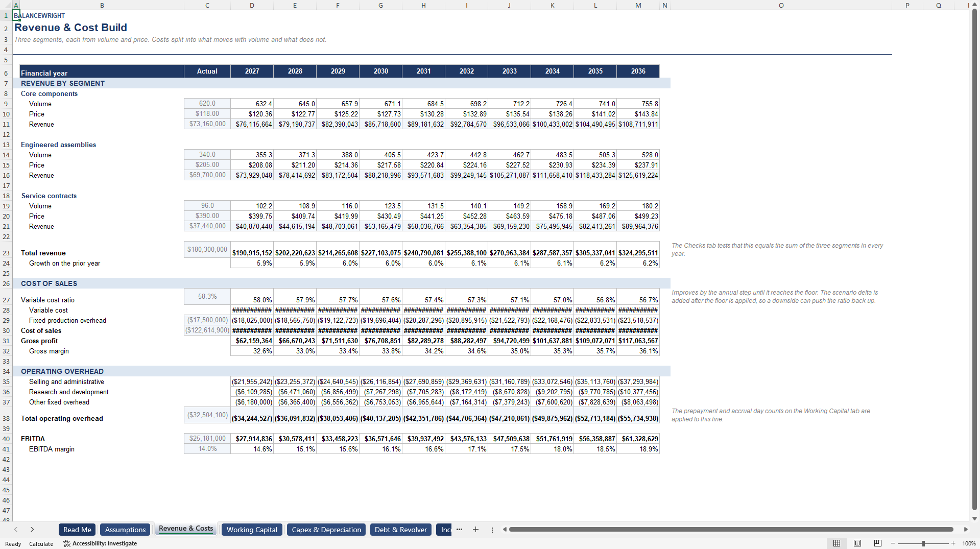The height and width of the screenshot is (549, 980).
Task: Select row 40 header
Action: [6, 439]
